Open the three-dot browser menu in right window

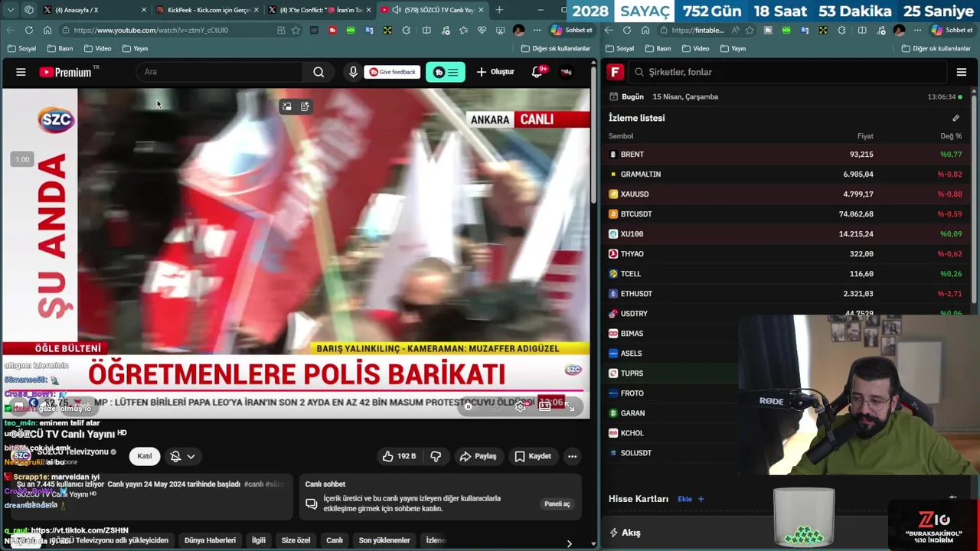click(920, 30)
